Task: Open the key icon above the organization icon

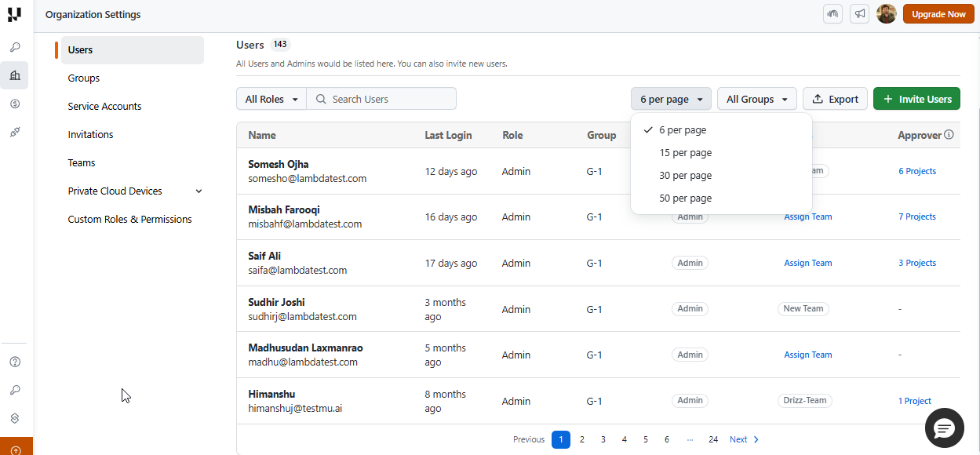Action: coord(15,47)
